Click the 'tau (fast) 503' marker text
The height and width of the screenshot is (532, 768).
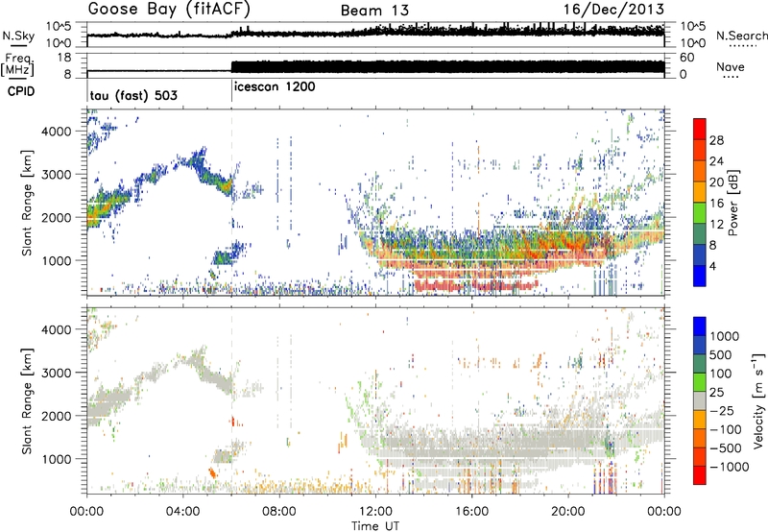click(x=133, y=95)
